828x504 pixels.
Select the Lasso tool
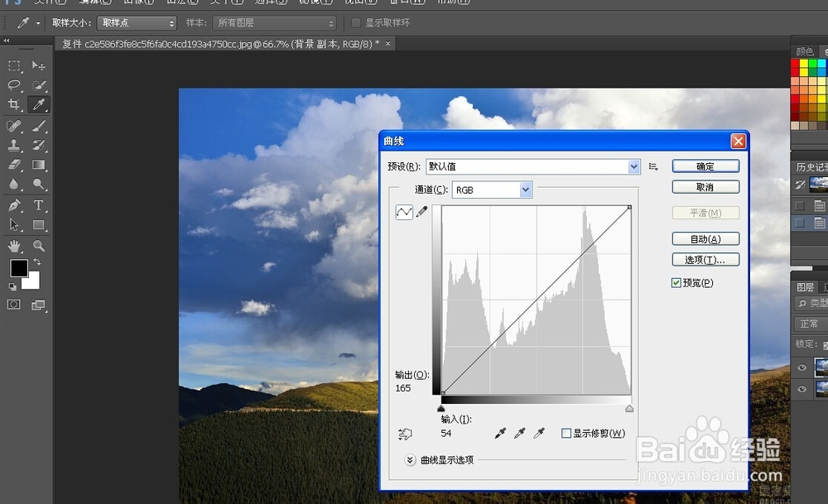click(13, 85)
